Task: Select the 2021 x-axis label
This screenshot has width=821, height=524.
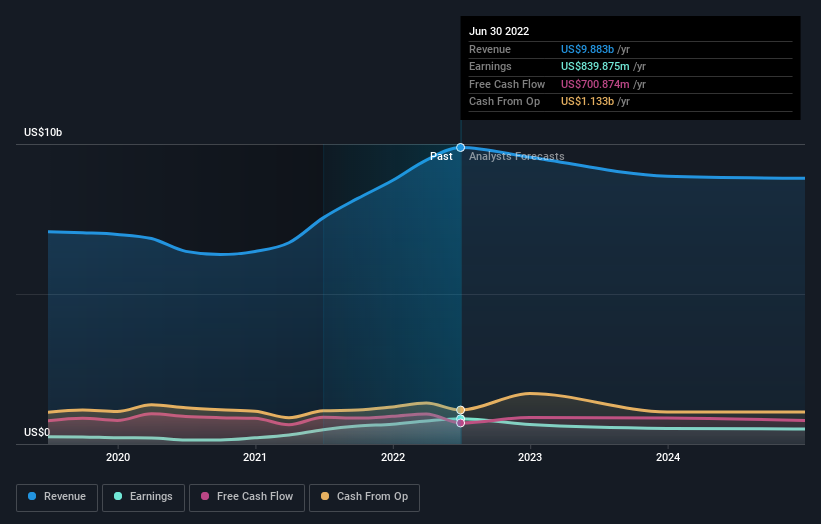Action: click(x=254, y=458)
